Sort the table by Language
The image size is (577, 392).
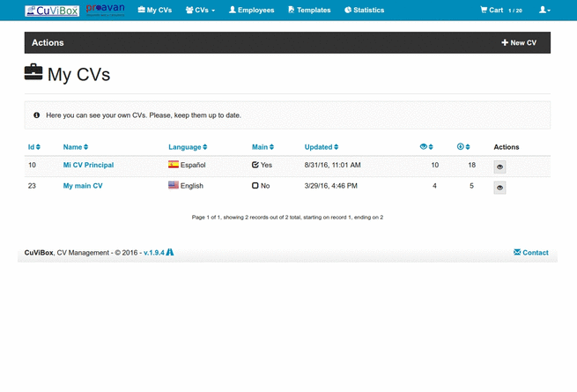pyautogui.click(x=187, y=146)
